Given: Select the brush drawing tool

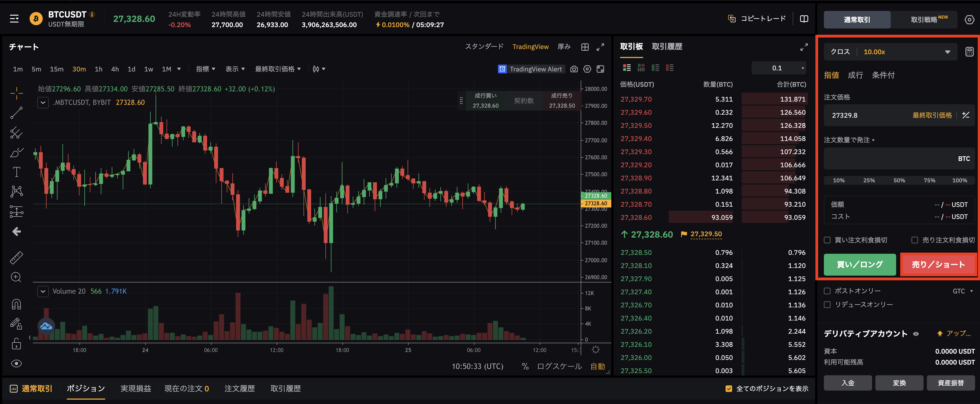Looking at the screenshot, I should click(16, 152).
